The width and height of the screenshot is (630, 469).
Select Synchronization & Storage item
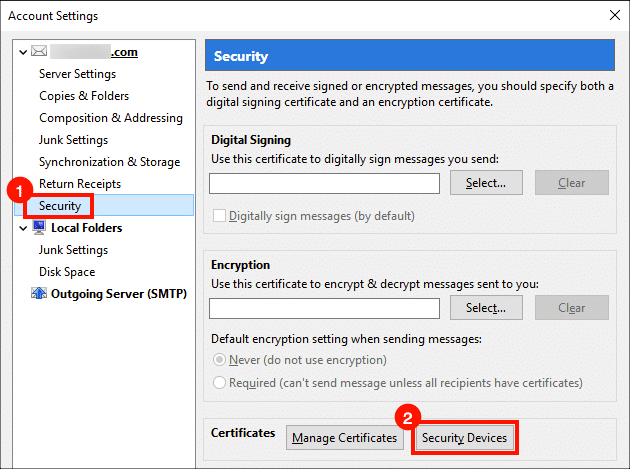(x=109, y=162)
